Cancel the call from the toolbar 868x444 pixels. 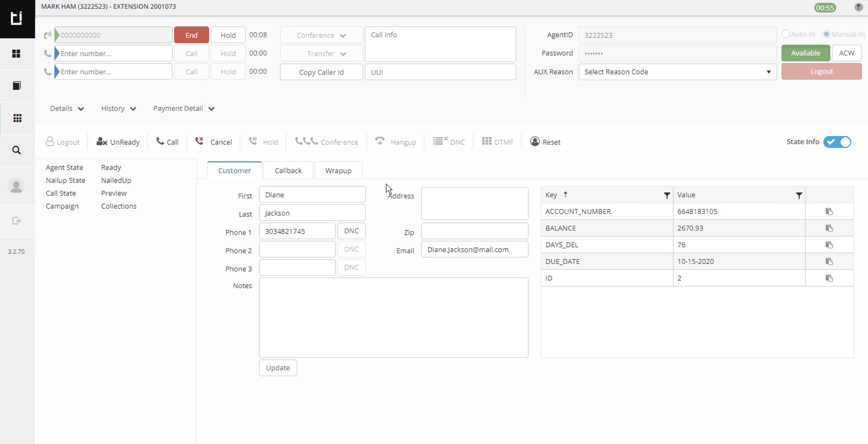point(214,142)
